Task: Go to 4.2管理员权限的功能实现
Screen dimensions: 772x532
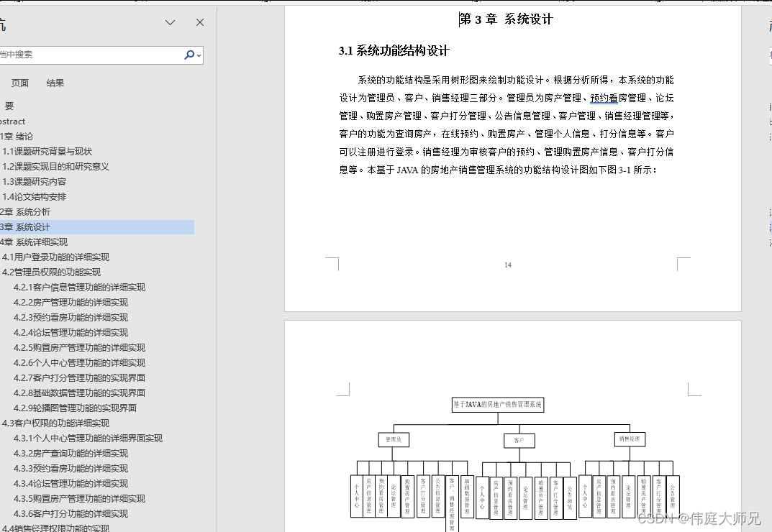Action: (x=51, y=272)
